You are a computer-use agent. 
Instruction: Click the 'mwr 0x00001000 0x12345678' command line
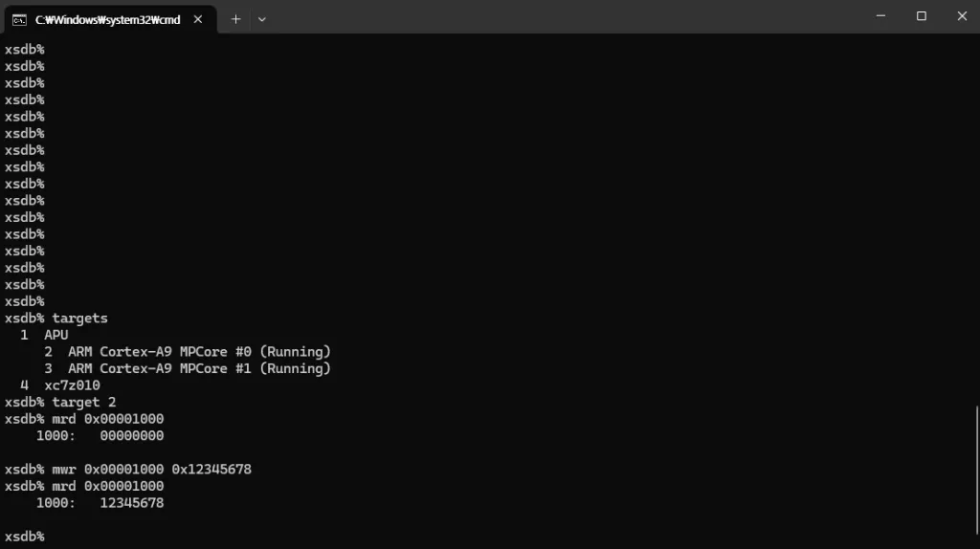click(x=128, y=469)
